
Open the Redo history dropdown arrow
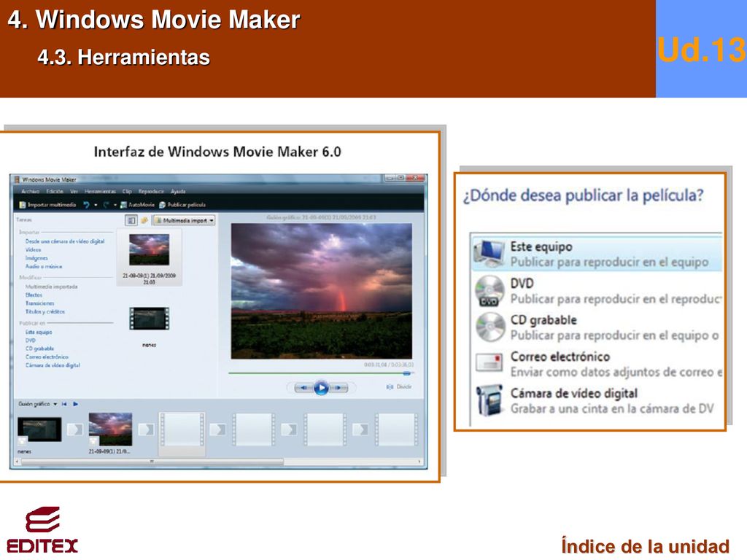[x=115, y=205]
